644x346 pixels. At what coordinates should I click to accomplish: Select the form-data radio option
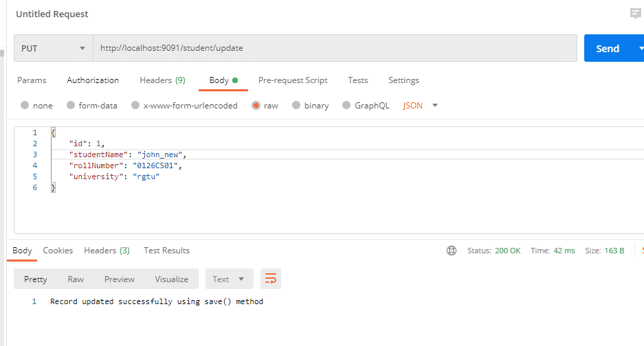click(71, 106)
